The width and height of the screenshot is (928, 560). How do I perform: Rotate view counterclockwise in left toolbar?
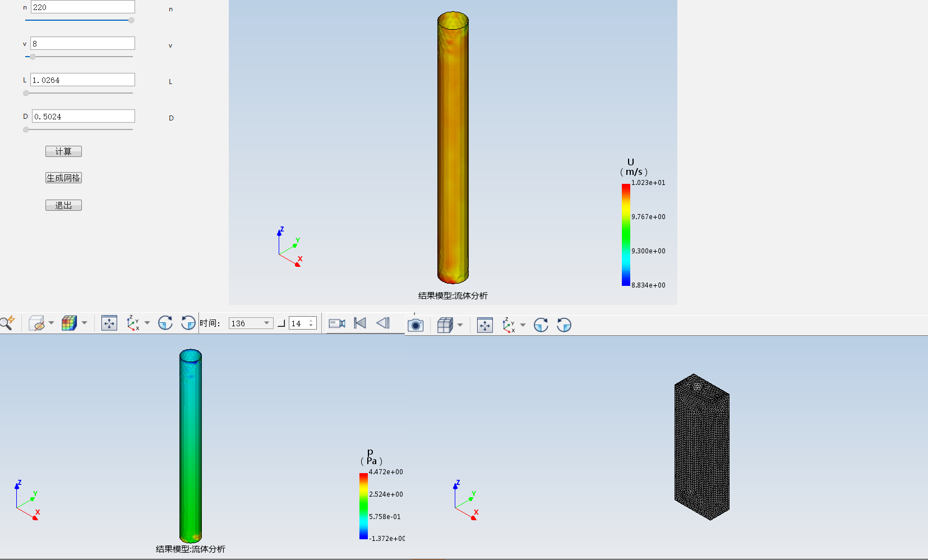[188, 323]
